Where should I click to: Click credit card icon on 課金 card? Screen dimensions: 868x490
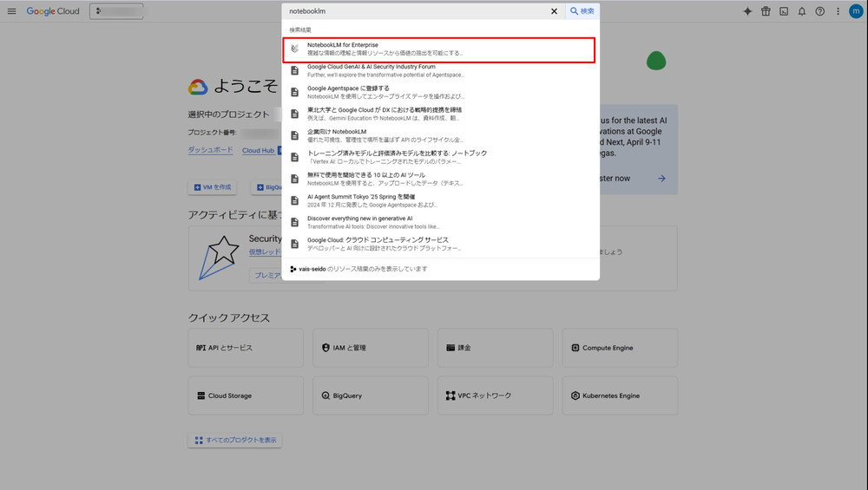click(x=450, y=348)
